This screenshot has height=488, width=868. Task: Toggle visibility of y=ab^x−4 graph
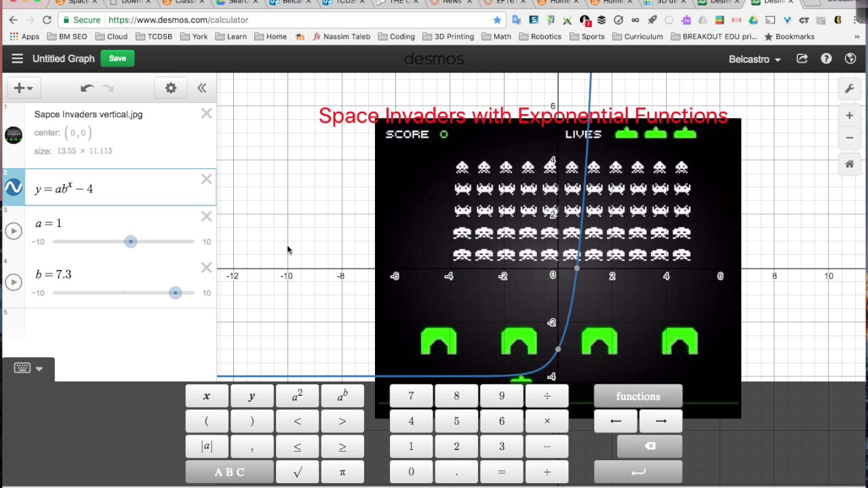pyautogui.click(x=14, y=188)
